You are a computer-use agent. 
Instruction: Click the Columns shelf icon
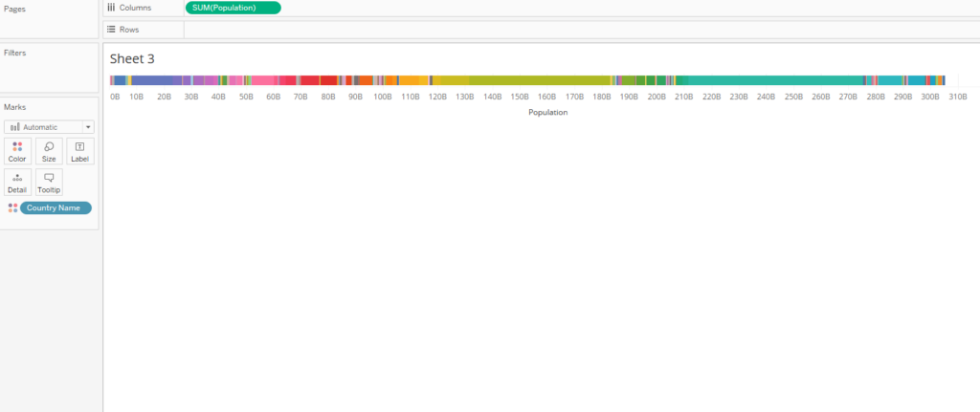coord(111,8)
